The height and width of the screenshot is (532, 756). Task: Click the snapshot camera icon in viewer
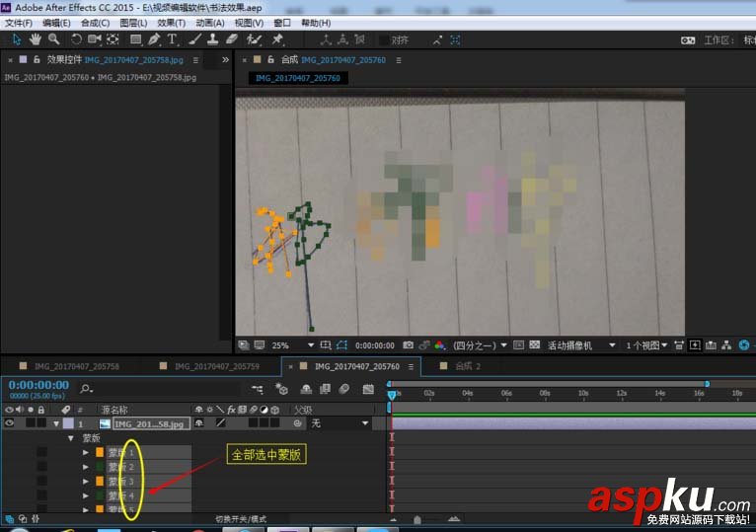point(409,345)
